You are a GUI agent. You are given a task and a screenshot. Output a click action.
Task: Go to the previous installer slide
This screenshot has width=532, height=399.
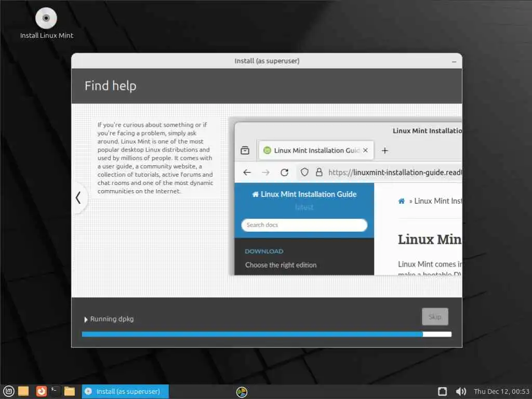click(x=78, y=198)
